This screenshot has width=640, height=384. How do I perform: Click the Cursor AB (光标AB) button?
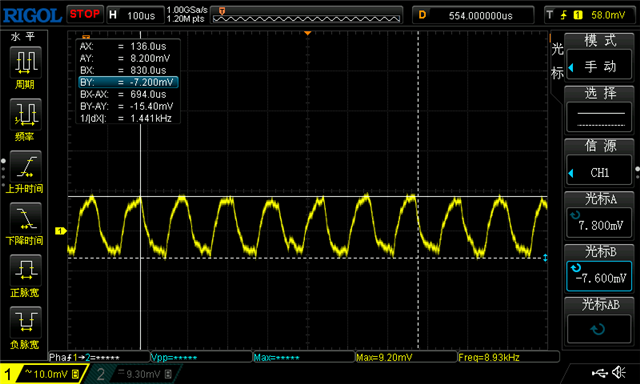[599, 320]
